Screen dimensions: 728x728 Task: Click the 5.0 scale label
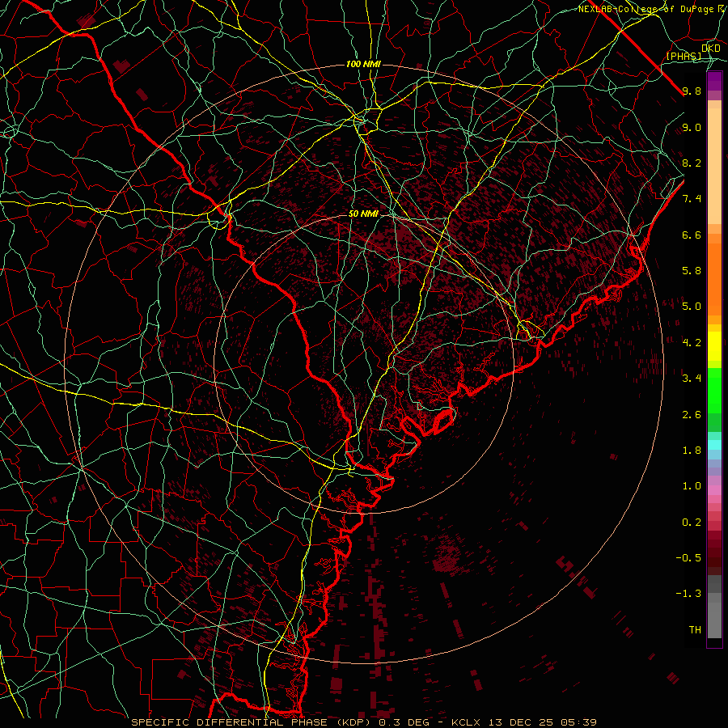pyautogui.click(x=692, y=307)
